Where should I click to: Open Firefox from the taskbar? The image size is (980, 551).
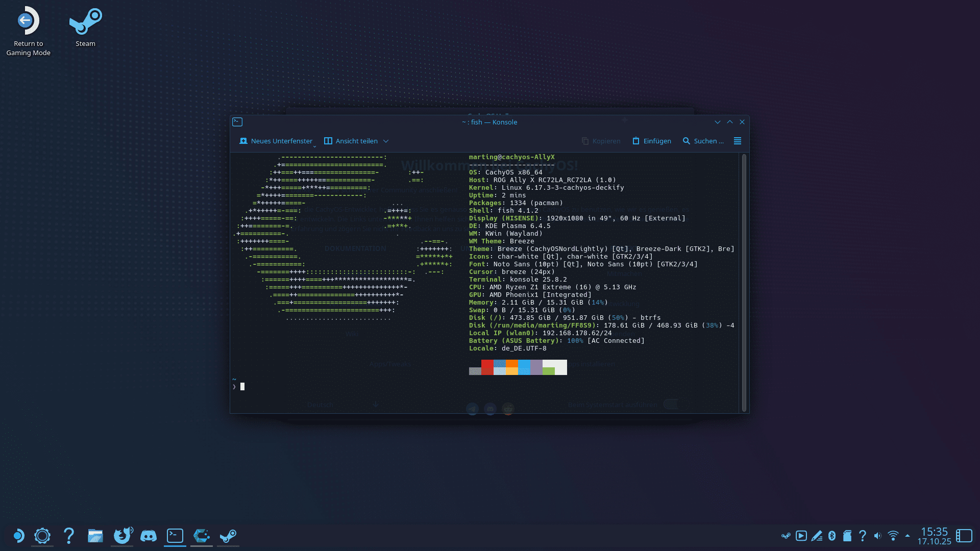pos(122,536)
